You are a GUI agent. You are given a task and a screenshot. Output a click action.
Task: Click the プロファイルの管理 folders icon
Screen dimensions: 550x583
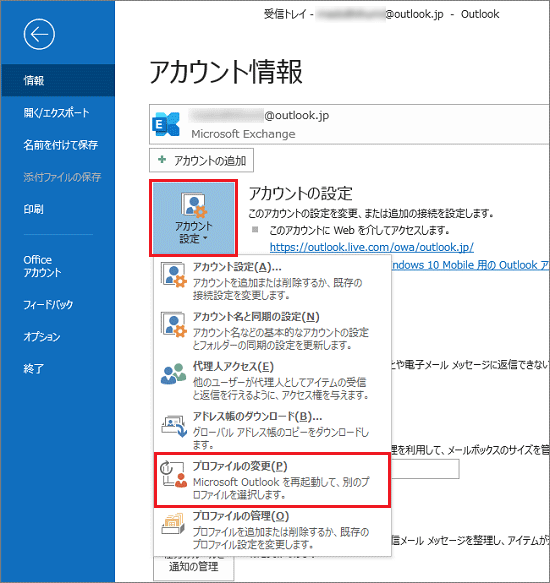(x=173, y=524)
